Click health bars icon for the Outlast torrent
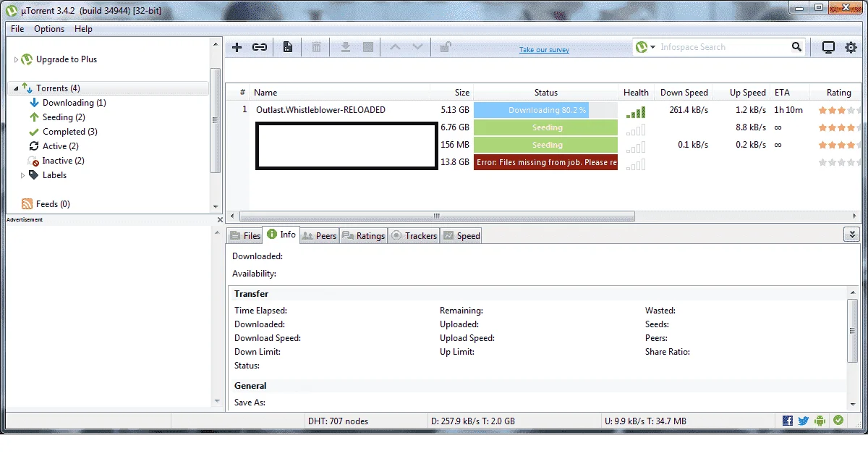This screenshot has height=459, width=868. (636, 111)
